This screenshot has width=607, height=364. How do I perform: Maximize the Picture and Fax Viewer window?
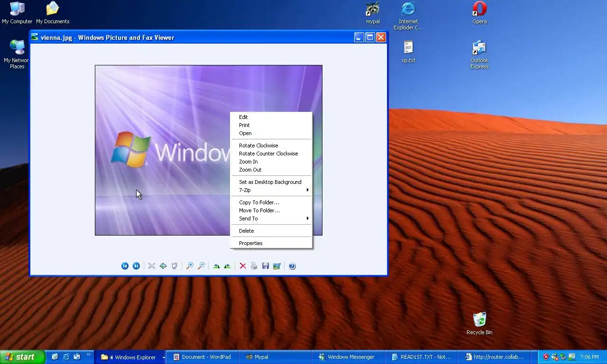pos(370,37)
